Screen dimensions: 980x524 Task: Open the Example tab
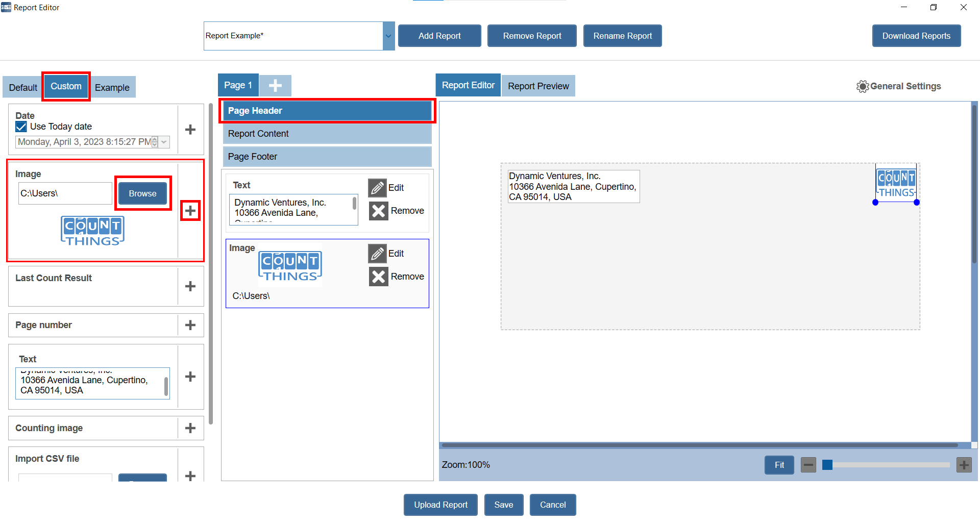pyautogui.click(x=112, y=87)
